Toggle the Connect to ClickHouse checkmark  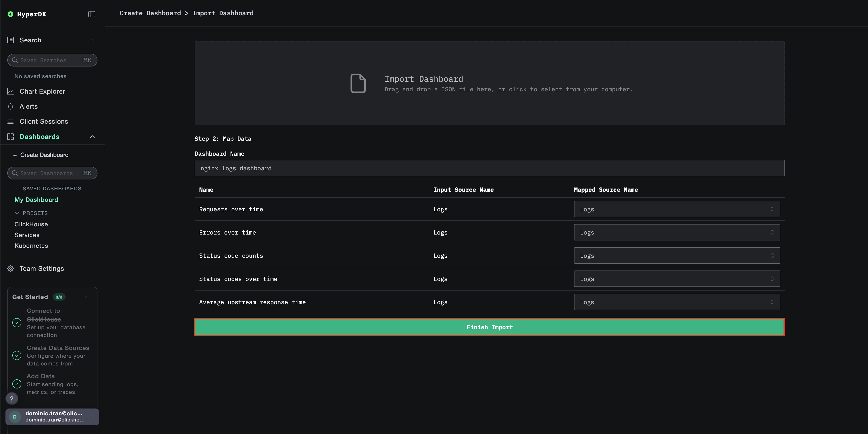[17, 323]
